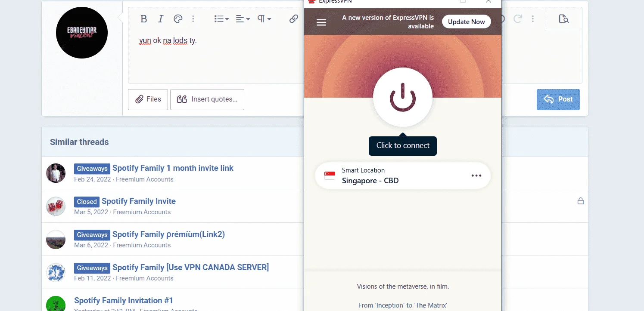
Task: Attach files with the Files button
Action: 148,99
